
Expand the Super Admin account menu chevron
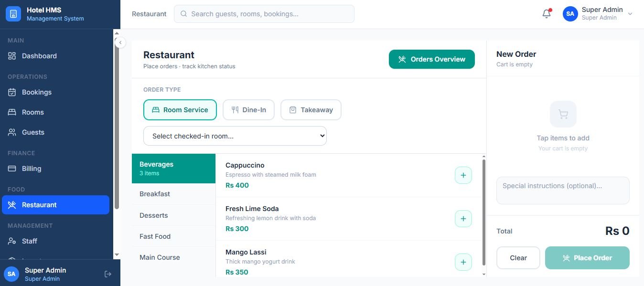[x=630, y=14]
